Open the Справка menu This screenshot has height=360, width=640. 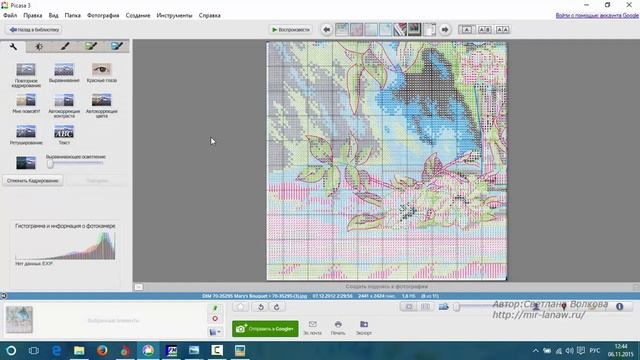pyautogui.click(x=210, y=16)
